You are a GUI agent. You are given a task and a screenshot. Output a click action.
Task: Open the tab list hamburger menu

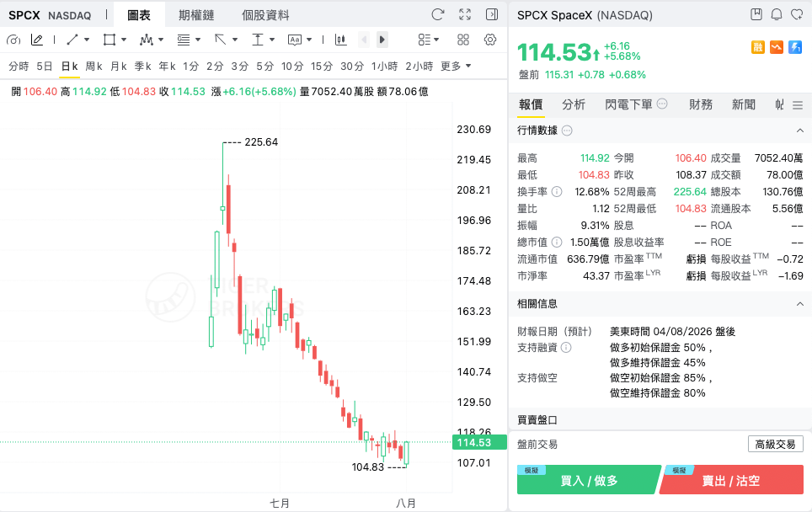(x=798, y=105)
